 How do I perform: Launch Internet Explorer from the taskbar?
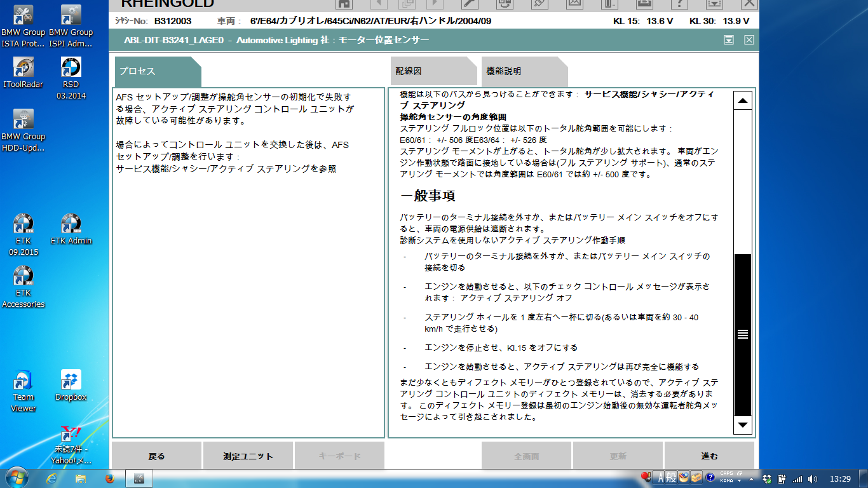(52, 478)
